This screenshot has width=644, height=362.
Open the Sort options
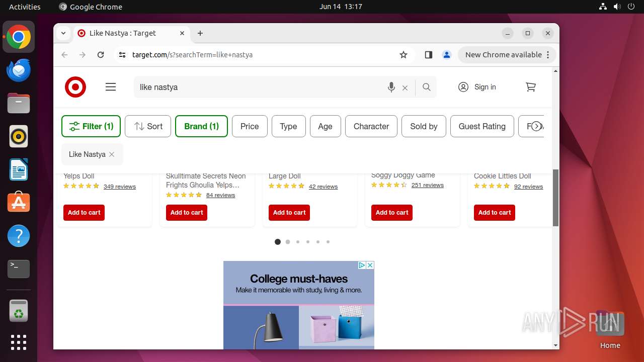(148, 126)
